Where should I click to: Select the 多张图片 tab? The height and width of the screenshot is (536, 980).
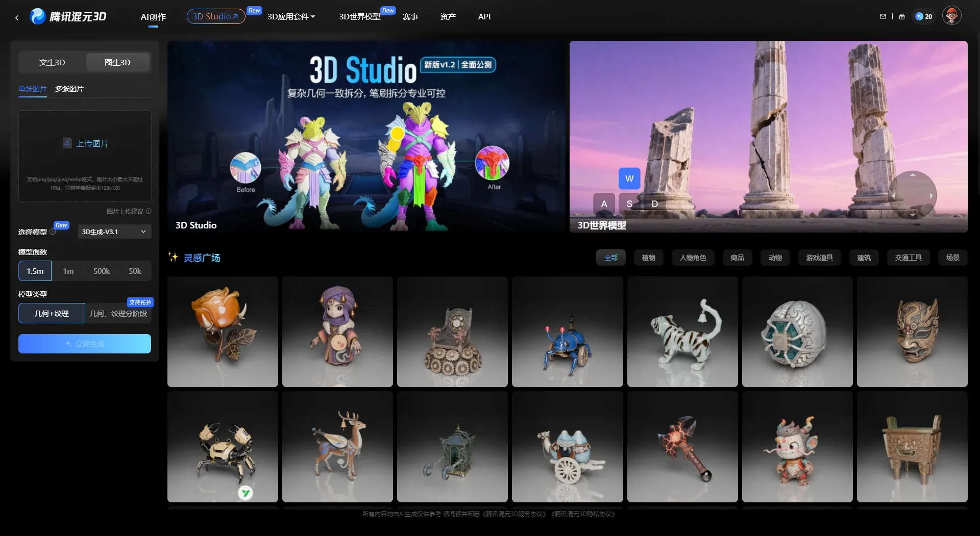click(69, 89)
